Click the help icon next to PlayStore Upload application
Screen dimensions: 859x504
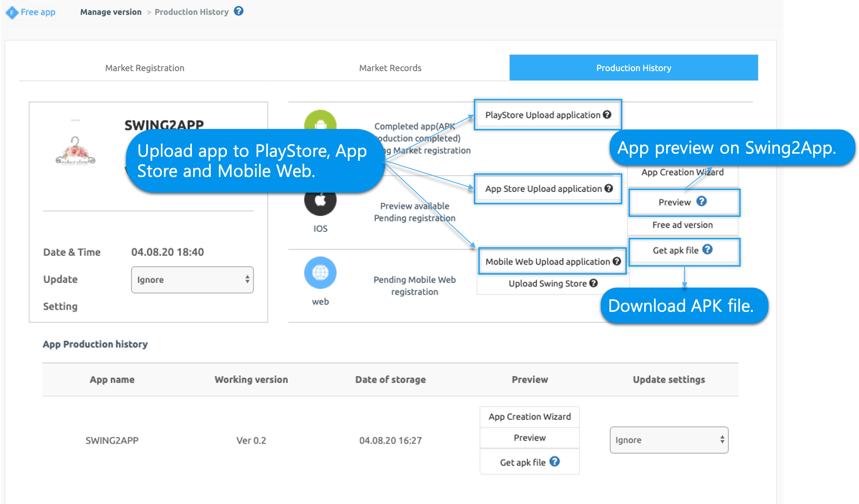pos(607,115)
